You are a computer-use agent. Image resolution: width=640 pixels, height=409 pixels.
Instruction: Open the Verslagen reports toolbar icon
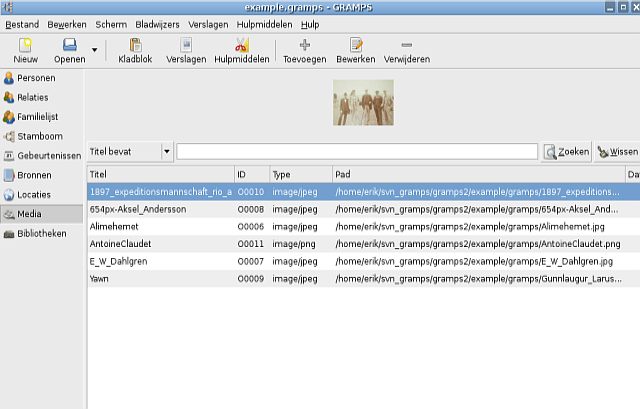[x=186, y=50]
